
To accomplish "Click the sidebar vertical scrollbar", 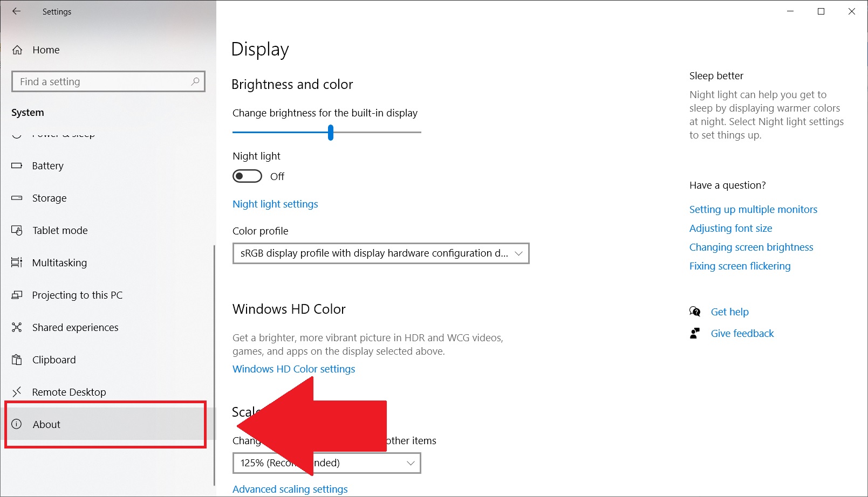I will pyautogui.click(x=214, y=365).
